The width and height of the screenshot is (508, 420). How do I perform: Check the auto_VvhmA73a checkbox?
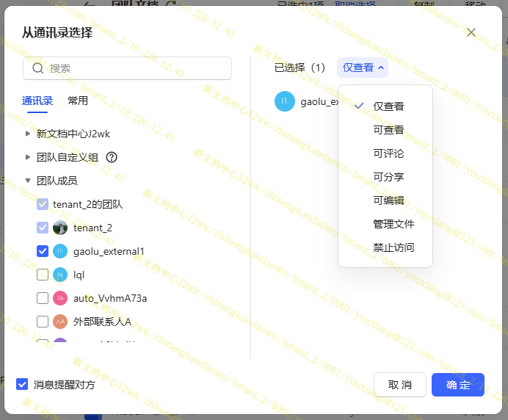43,298
